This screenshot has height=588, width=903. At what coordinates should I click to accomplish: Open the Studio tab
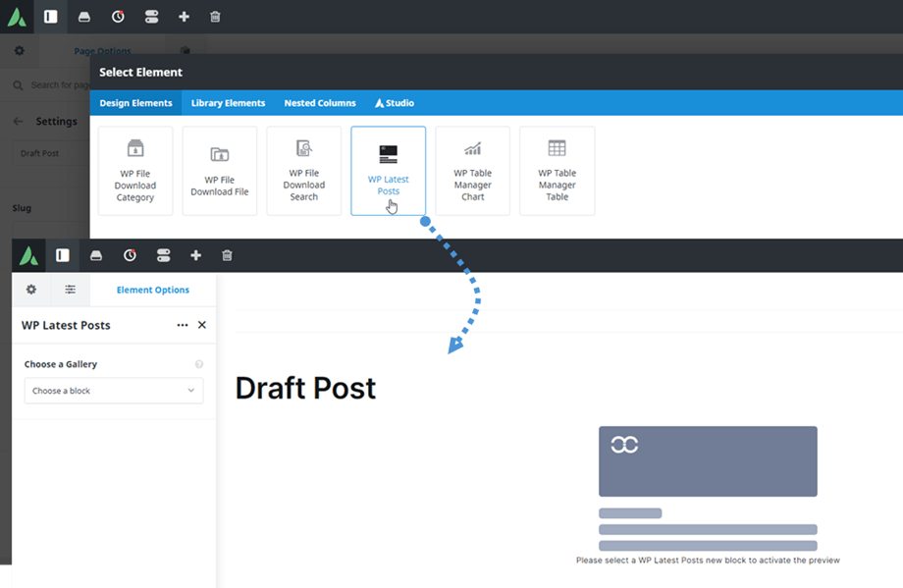tap(394, 103)
